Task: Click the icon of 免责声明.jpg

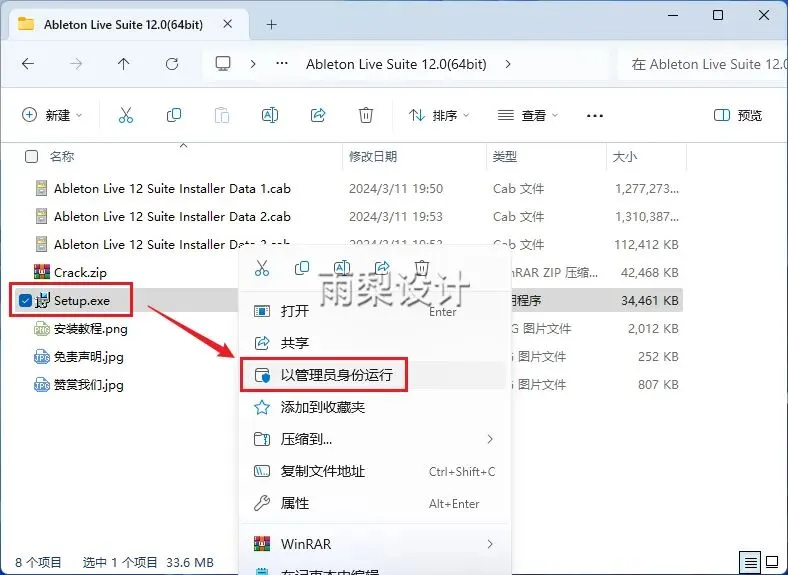Action: pos(42,356)
